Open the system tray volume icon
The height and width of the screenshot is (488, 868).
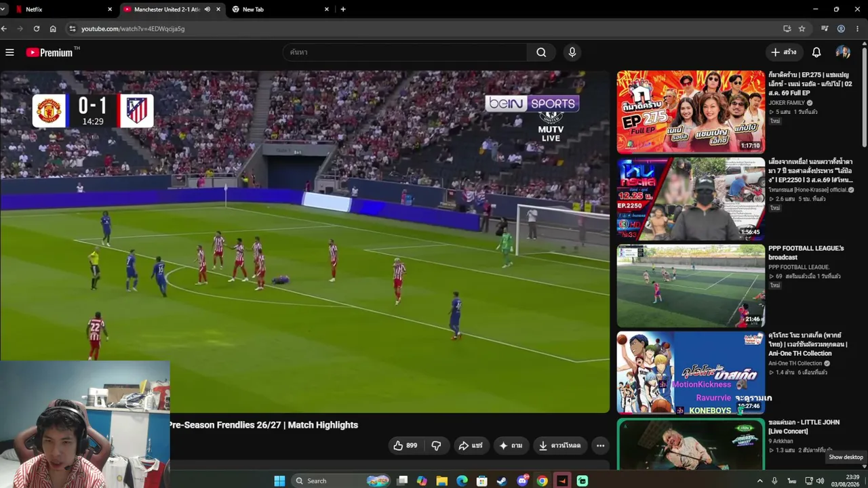[x=820, y=481]
